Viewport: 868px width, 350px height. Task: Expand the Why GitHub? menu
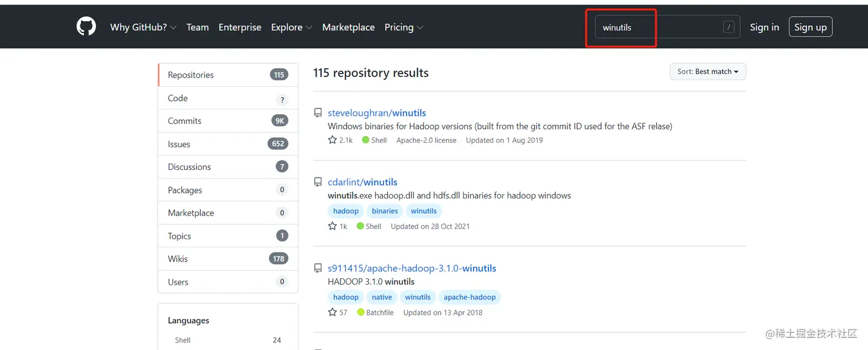coord(144,27)
